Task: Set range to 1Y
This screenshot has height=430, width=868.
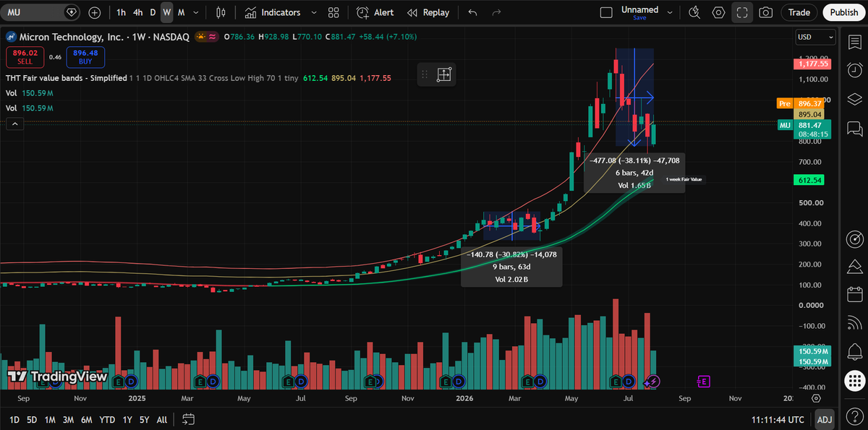Action: coord(127,419)
